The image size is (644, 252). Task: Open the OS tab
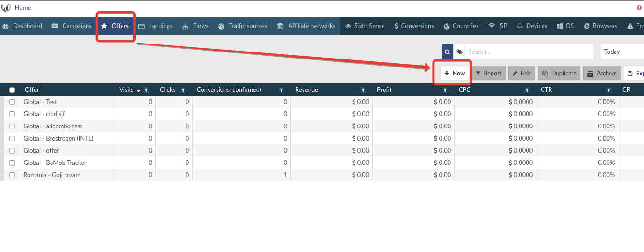coord(565,26)
